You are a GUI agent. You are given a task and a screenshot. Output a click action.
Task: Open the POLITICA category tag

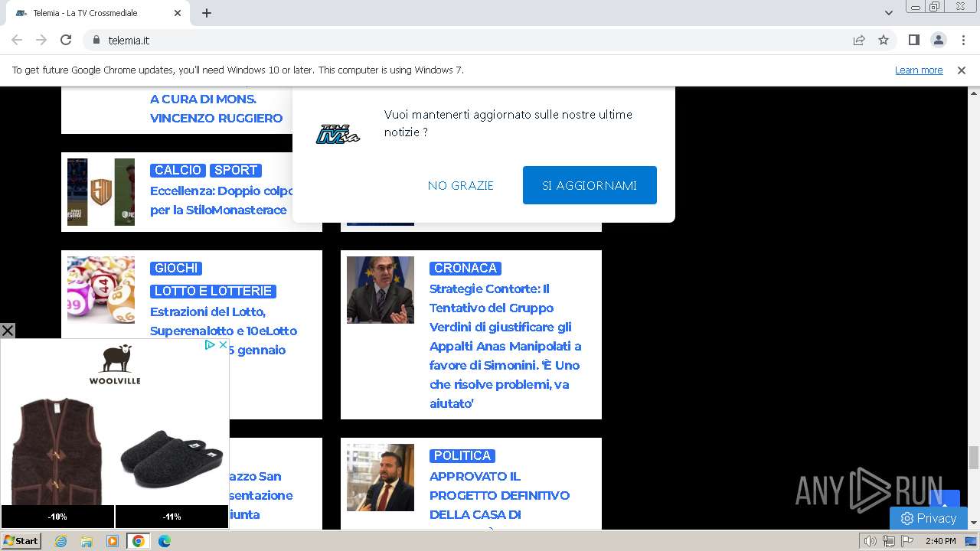[462, 455]
